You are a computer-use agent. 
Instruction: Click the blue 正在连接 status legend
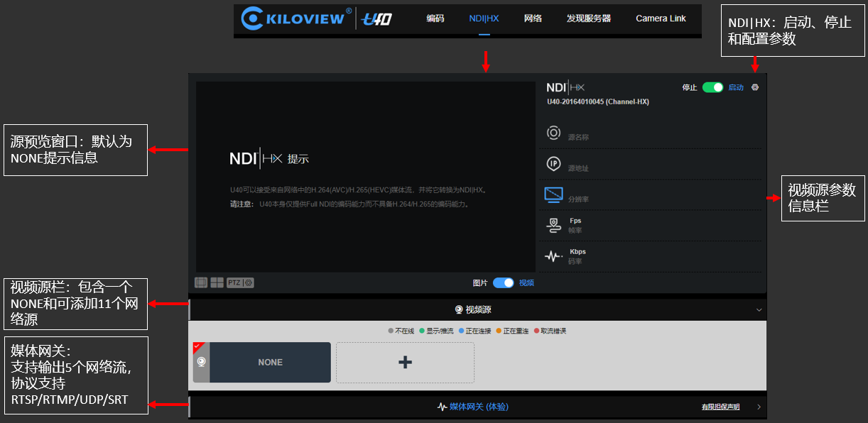tap(474, 331)
